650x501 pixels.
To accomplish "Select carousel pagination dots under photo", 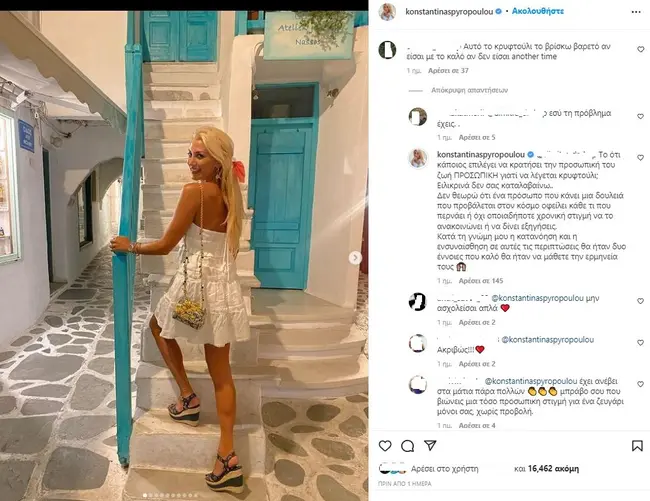I will pos(170,495).
